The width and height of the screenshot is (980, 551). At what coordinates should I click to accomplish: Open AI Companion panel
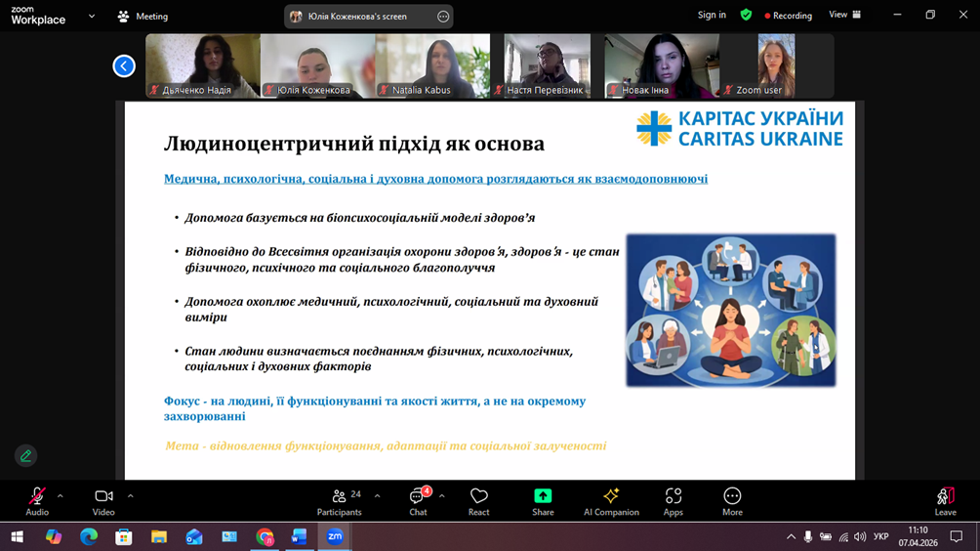click(x=611, y=501)
